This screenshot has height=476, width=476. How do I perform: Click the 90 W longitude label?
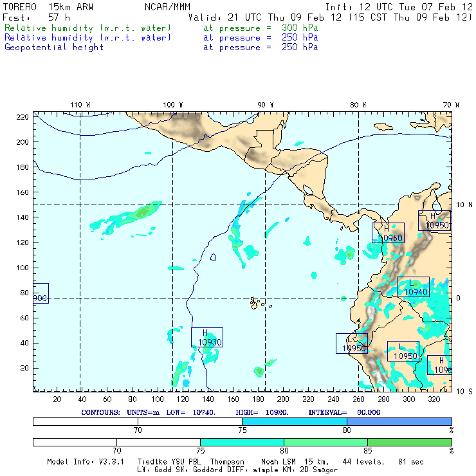click(265, 104)
